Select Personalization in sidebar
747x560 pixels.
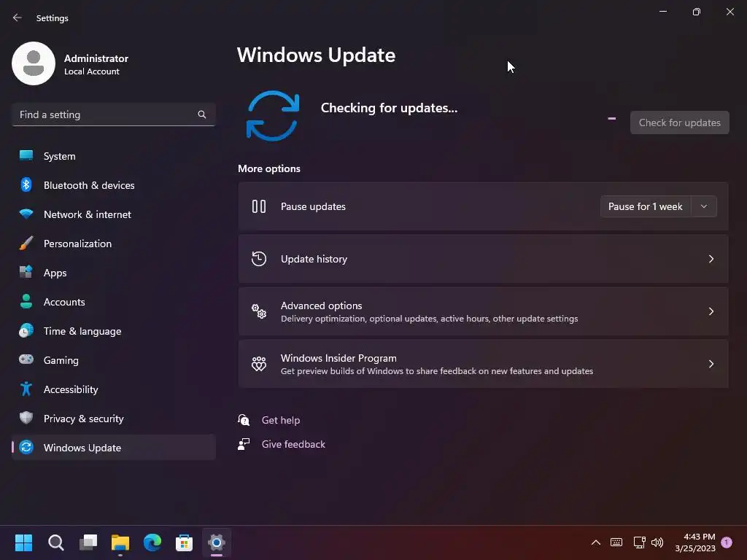coord(113,244)
